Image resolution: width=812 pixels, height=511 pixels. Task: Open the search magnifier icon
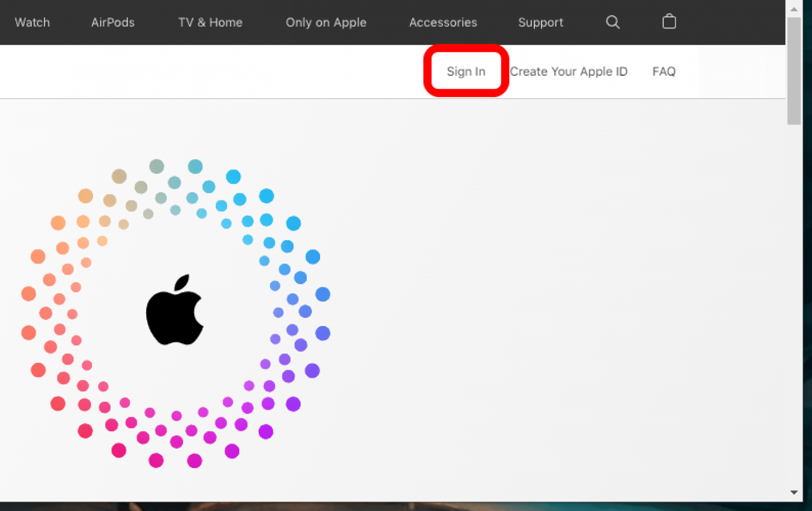612,22
